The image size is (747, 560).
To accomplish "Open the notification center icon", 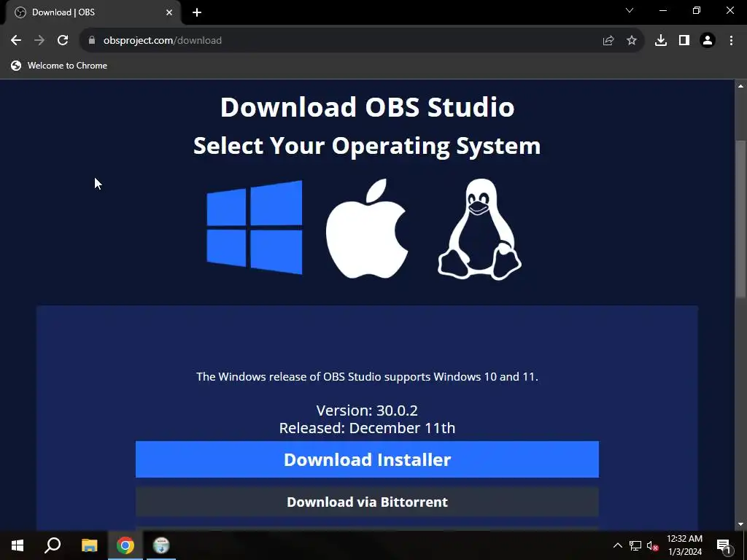I will (x=724, y=545).
